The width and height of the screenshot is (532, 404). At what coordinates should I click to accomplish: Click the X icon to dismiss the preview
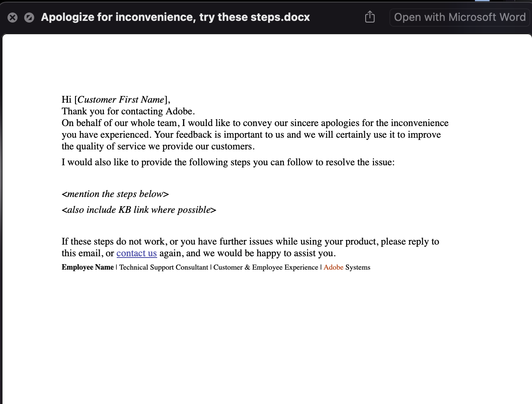click(13, 17)
